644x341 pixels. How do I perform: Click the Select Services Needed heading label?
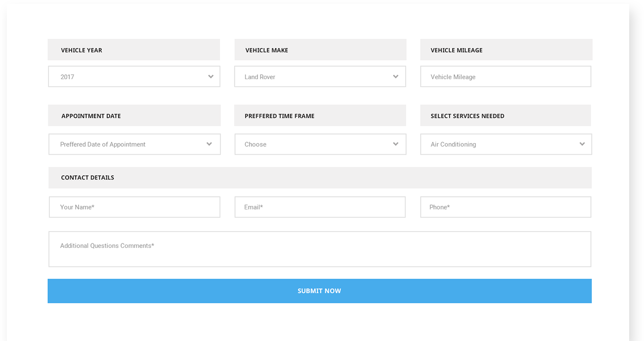pos(467,116)
